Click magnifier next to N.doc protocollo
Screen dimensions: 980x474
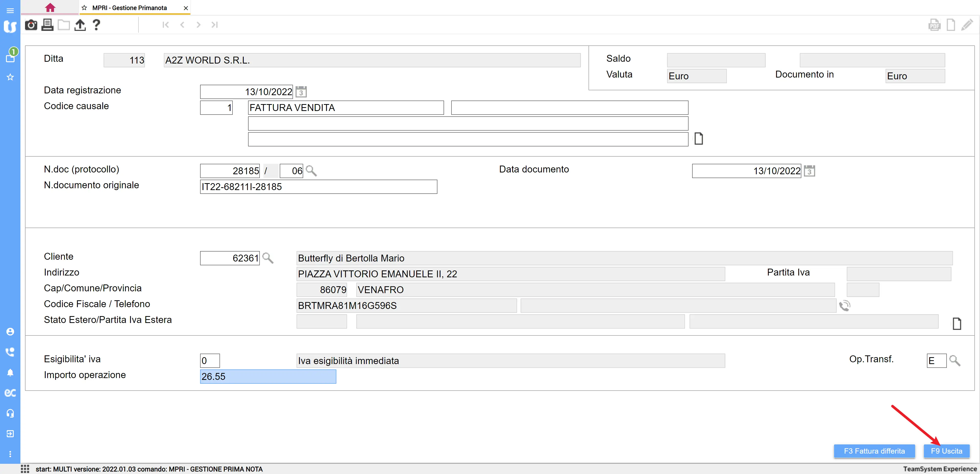(311, 171)
